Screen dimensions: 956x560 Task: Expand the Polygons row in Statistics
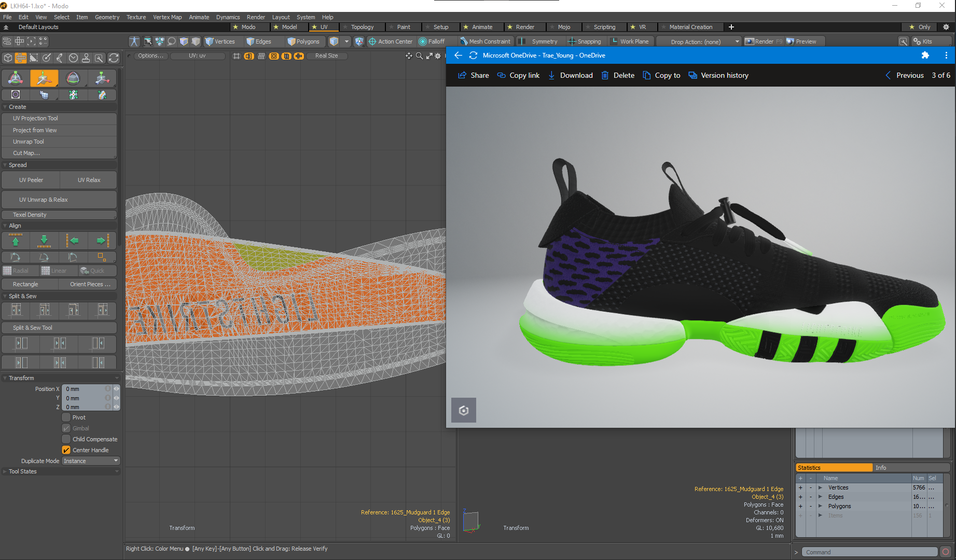click(820, 506)
